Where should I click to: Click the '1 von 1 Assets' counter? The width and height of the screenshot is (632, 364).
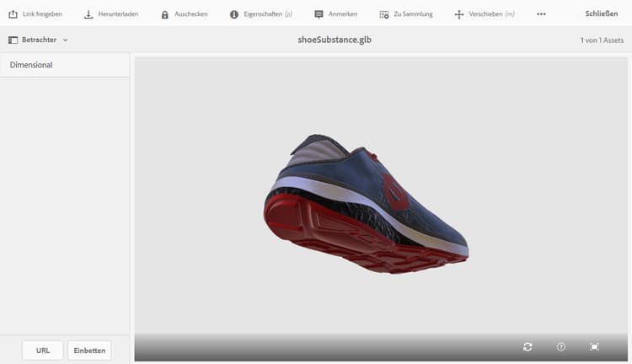point(602,40)
